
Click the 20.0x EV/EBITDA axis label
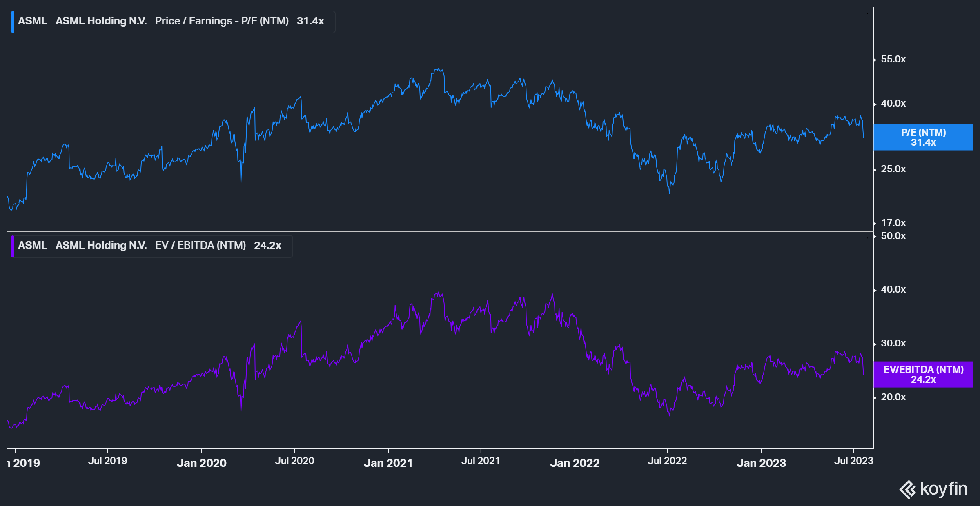point(893,397)
